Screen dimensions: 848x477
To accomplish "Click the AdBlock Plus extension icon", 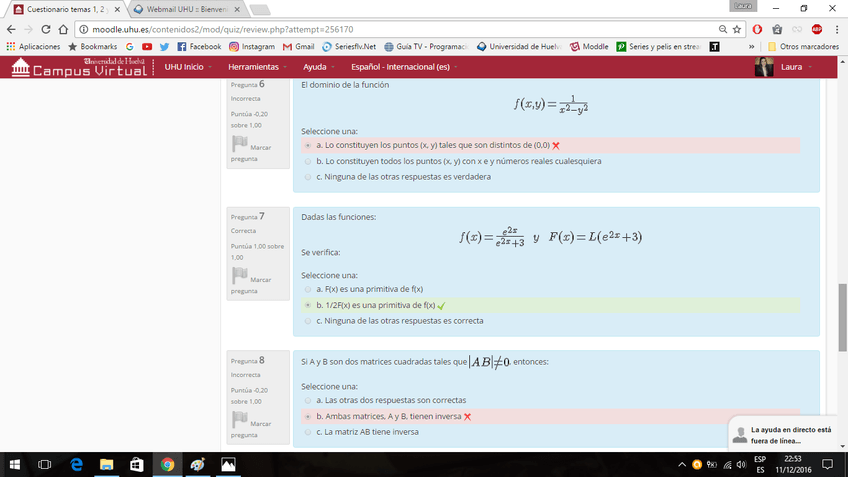I will tap(816, 29).
